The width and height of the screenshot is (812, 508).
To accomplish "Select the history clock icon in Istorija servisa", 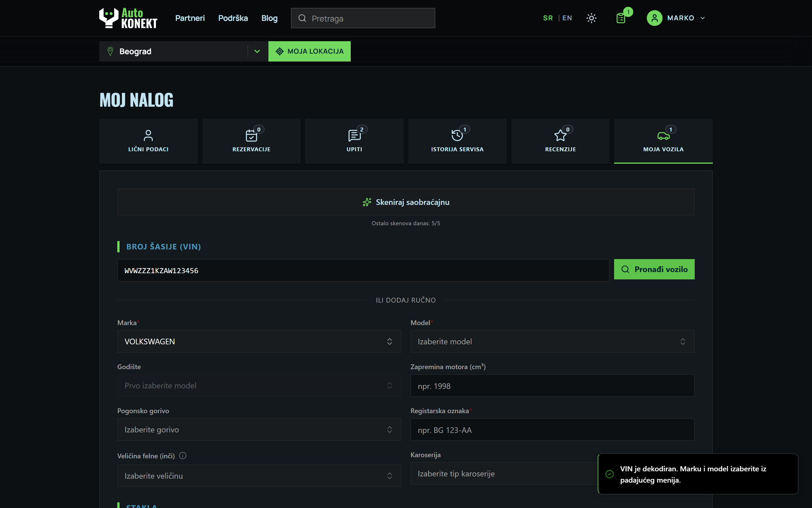I will tap(457, 135).
